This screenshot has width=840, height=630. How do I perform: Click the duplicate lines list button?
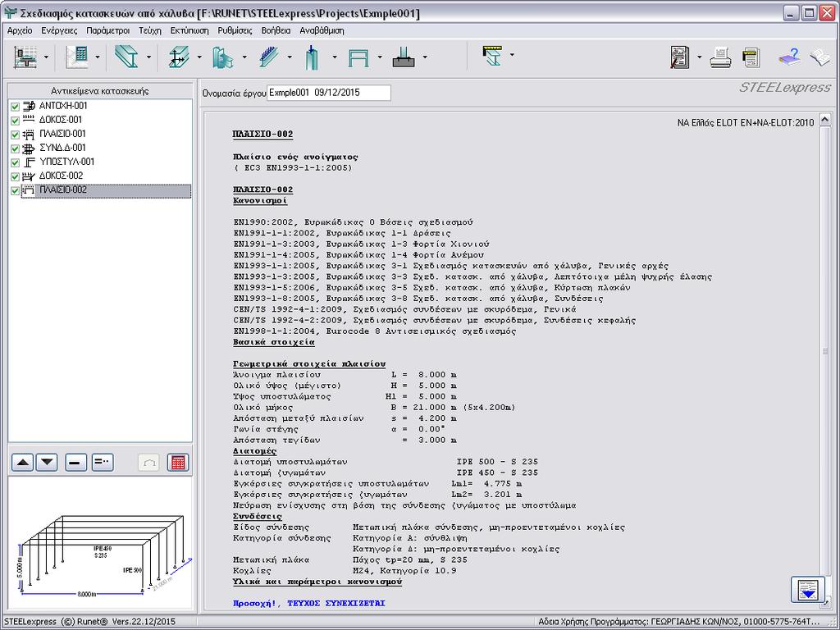click(103, 463)
